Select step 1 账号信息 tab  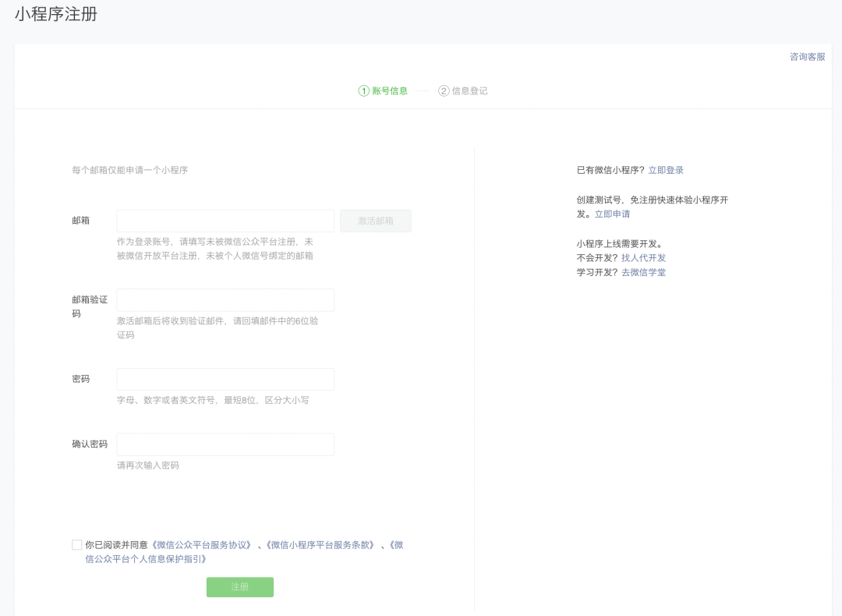pos(383,90)
